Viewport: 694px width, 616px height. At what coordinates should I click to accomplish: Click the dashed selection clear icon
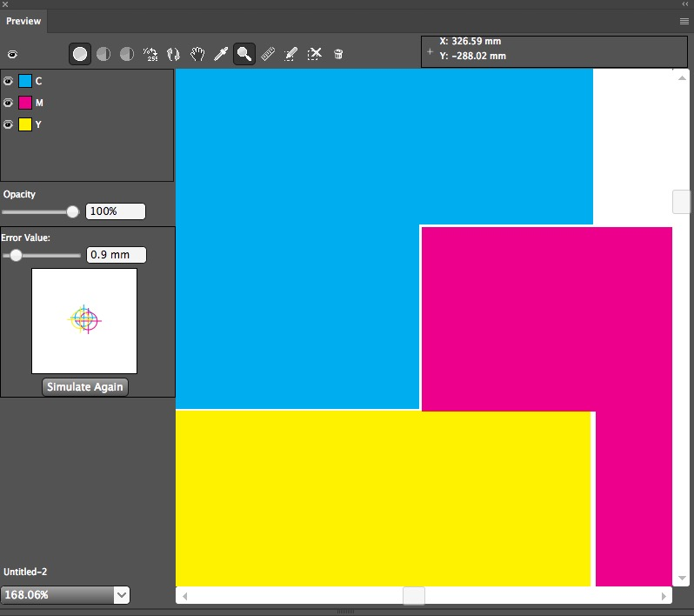coord(315,54)
